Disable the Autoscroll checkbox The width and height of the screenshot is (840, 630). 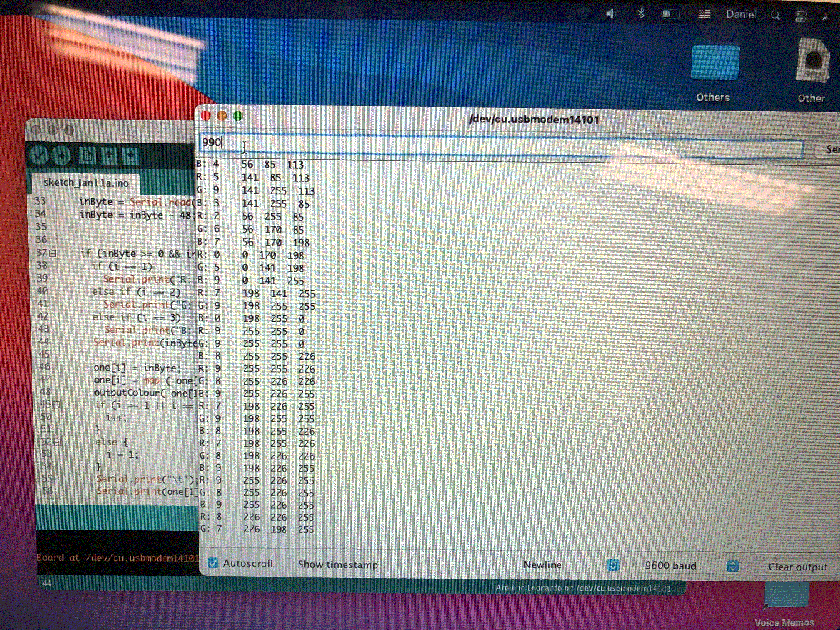click(x=213, y=563)
